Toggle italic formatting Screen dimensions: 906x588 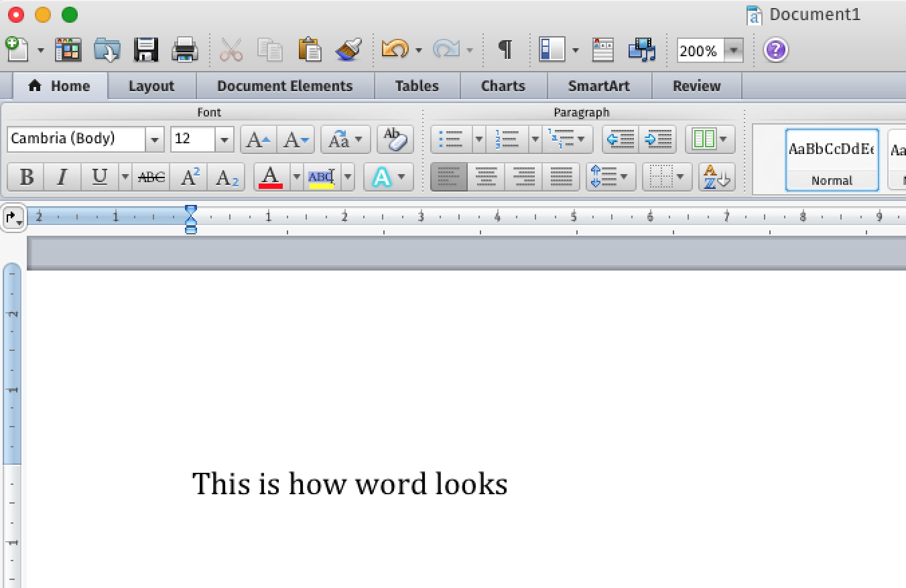point(62,177)
